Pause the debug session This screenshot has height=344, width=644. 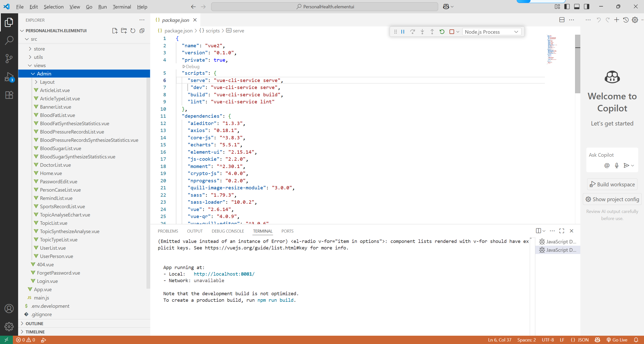403,32
